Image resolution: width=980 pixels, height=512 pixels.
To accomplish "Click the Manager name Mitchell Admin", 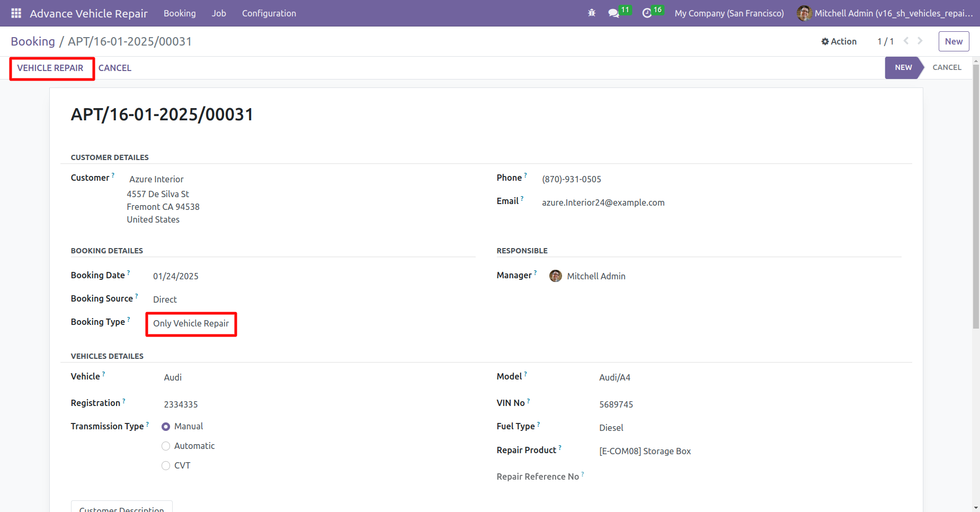I will pos(596,276).
